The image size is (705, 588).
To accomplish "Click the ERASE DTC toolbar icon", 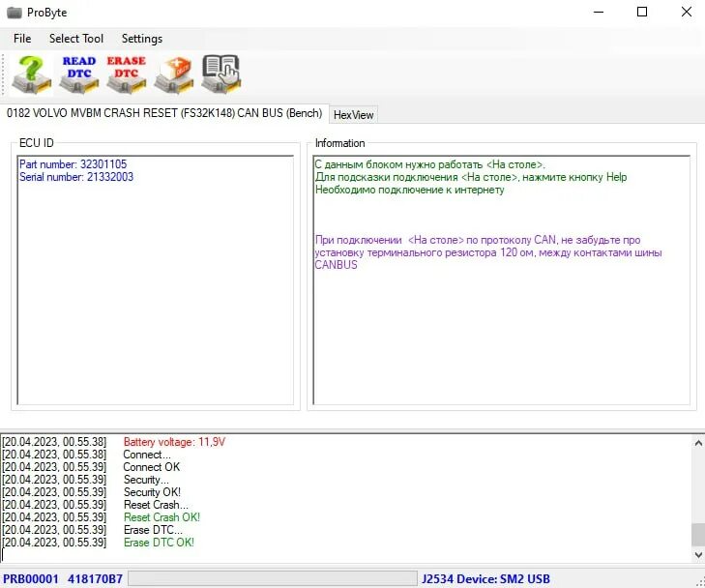I will point(127,74).
